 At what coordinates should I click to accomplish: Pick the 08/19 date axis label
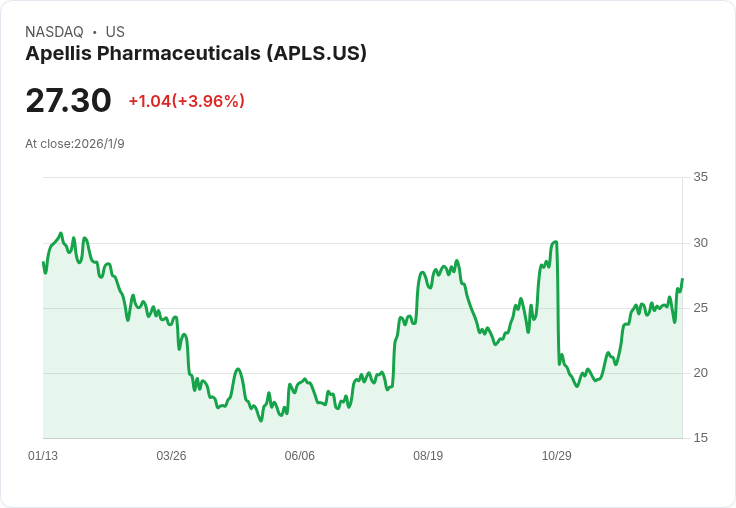click(x=428, y=456)
